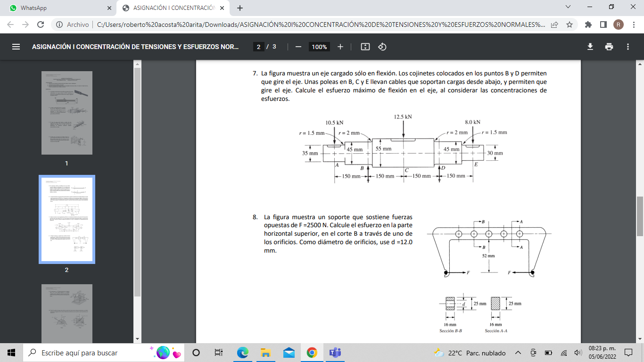Open Microsoft Edge from taskbar

[242, 353]
